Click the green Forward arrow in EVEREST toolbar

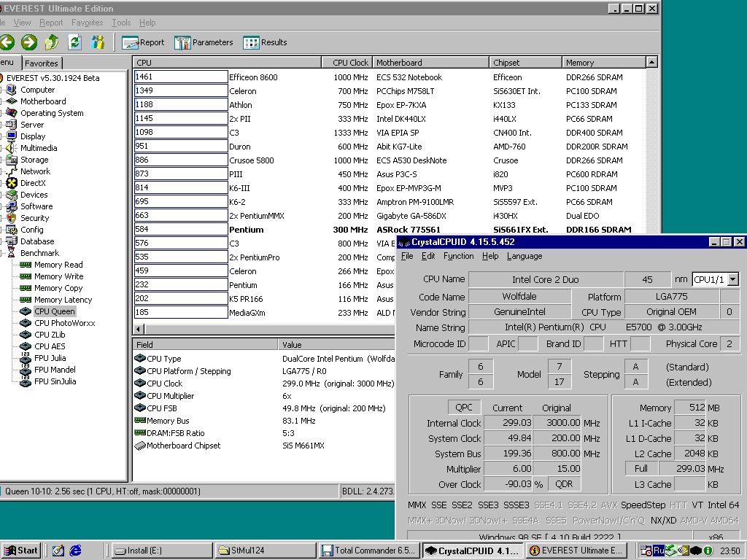pos(29,42)
